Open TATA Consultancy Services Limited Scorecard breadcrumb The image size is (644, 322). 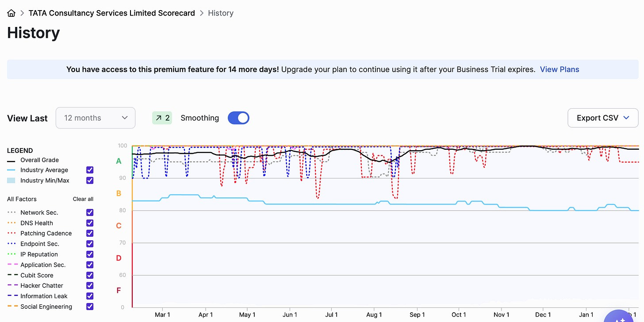(x=111, y=13)
